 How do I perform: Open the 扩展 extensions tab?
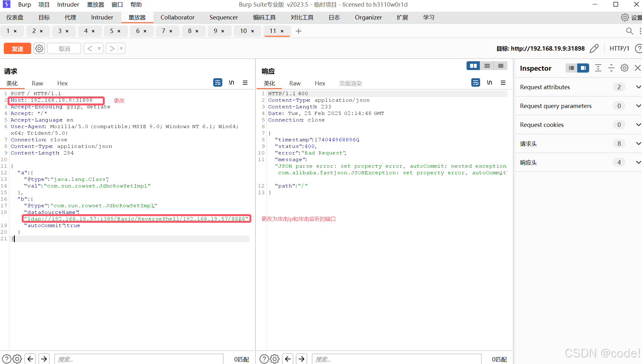[402, 18]
